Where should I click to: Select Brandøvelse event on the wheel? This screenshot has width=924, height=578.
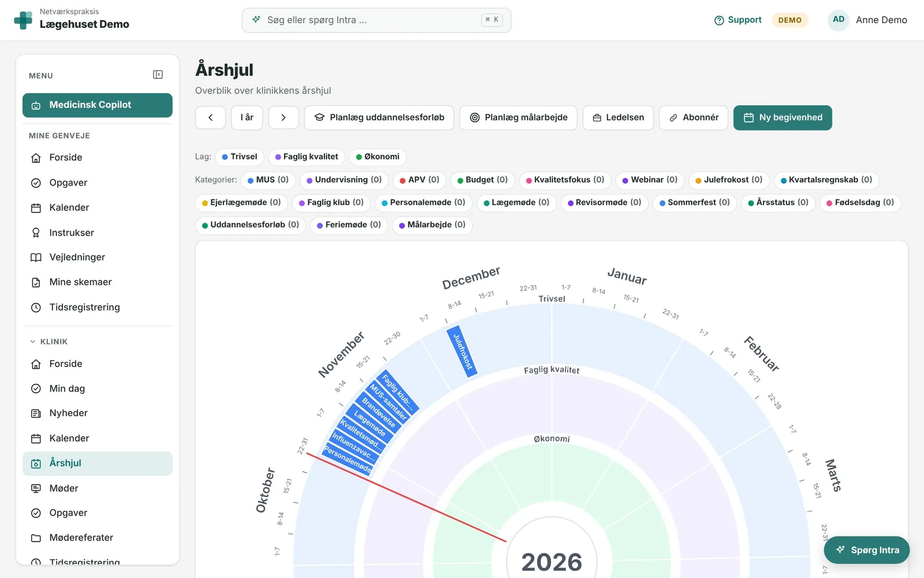378,413
